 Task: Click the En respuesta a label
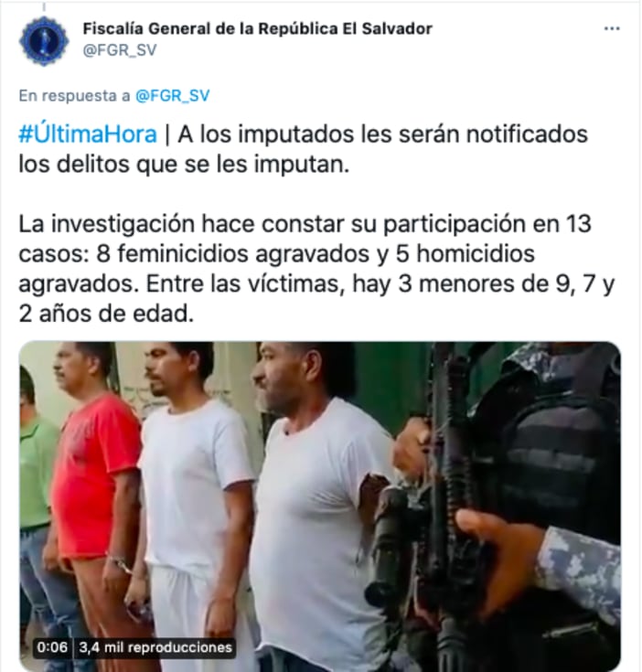coord(74,96)
